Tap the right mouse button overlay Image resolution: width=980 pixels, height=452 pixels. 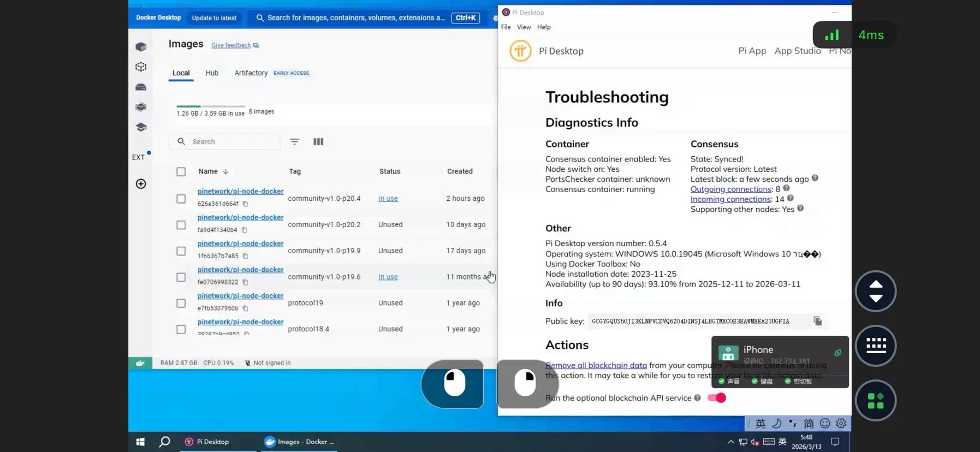coord(527,384)
